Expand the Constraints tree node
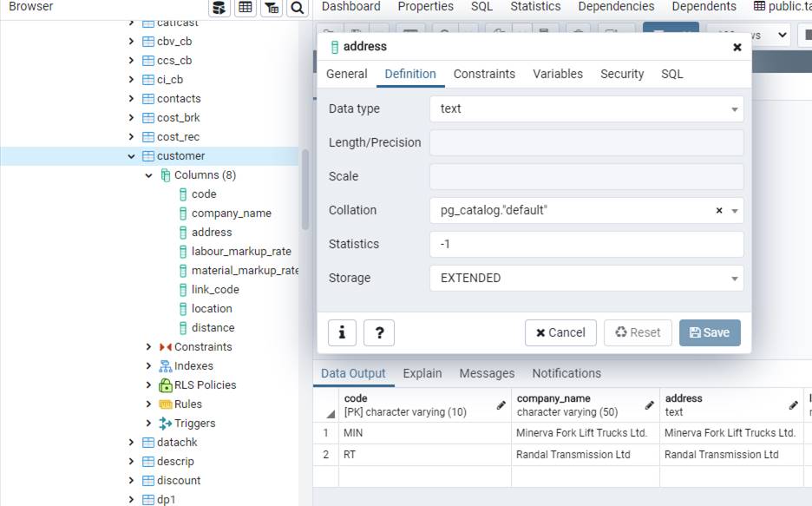812x506 pixels. (149, 347)
